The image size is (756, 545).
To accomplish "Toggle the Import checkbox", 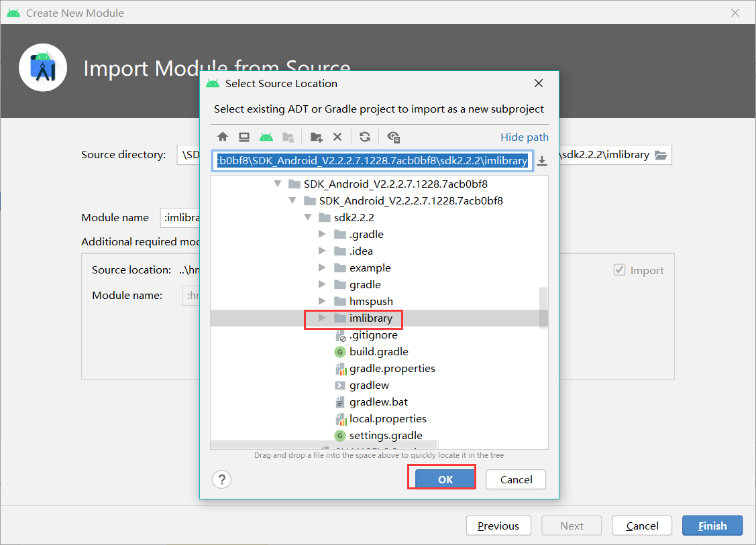I will tap(620, 270).
